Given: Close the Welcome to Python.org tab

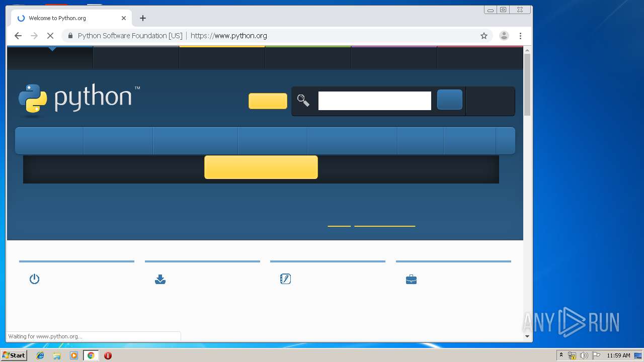Looking at the screenshot, I should click(124, 18).
